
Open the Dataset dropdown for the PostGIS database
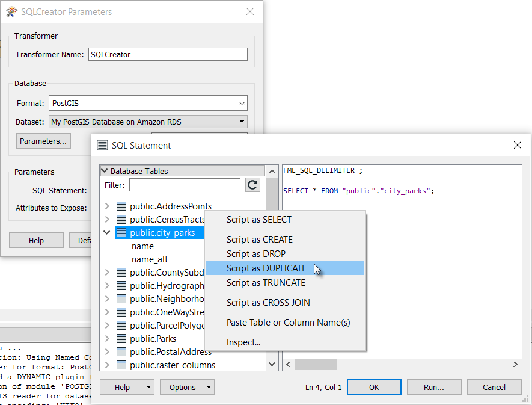pyautogui.click(x=242, y=122)
